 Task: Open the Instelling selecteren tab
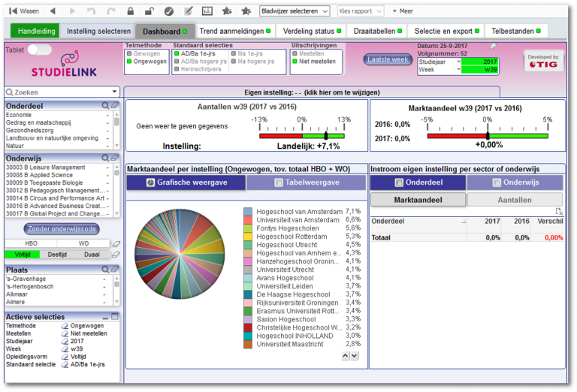[98, 32]
